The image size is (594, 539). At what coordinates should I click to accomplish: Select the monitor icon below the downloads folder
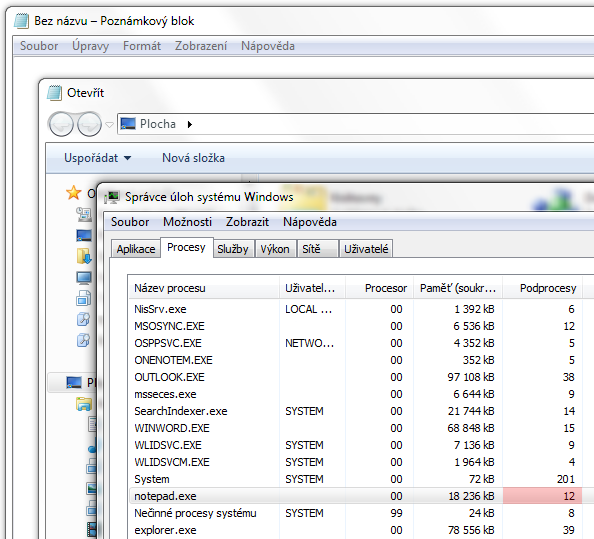click(84, 278)
